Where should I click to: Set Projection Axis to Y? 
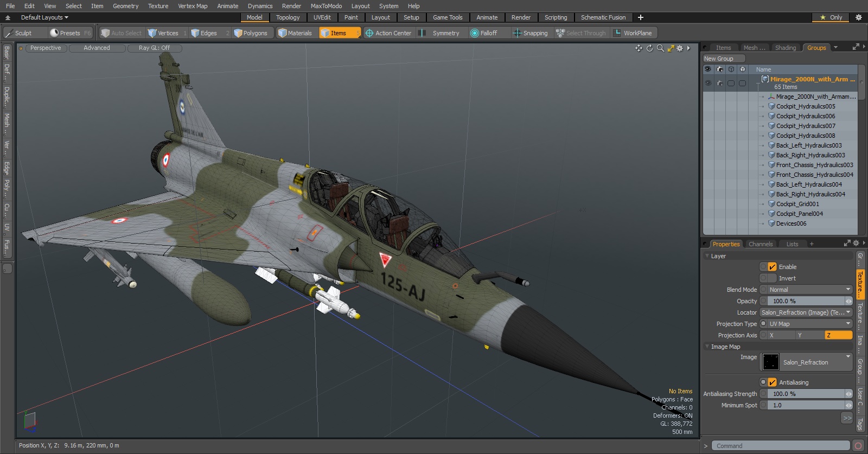(810, 335)
